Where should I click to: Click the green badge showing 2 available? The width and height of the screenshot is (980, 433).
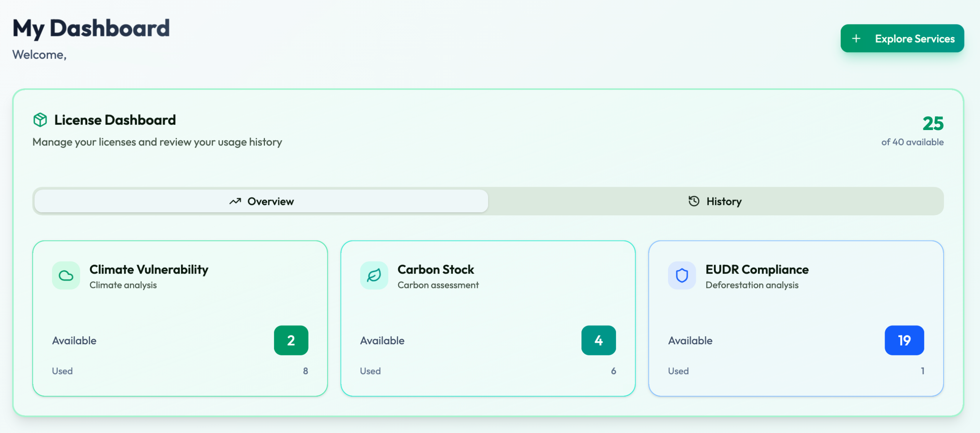click(291, 340)
